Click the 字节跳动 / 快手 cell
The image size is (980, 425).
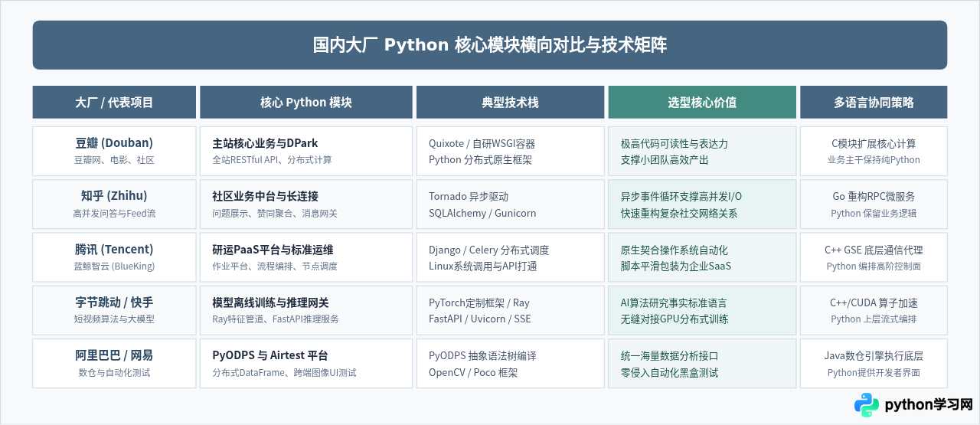pos(114,310)
